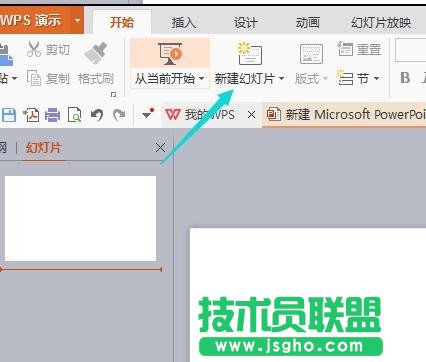426x362 pixels.
Task: Click into the font name input box
Action: coord(410,51)
